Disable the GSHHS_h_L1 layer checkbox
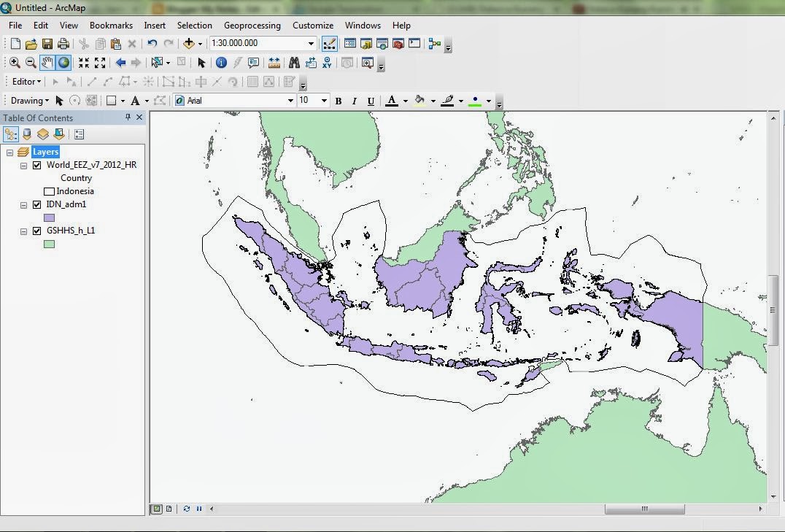 (37, 231)
